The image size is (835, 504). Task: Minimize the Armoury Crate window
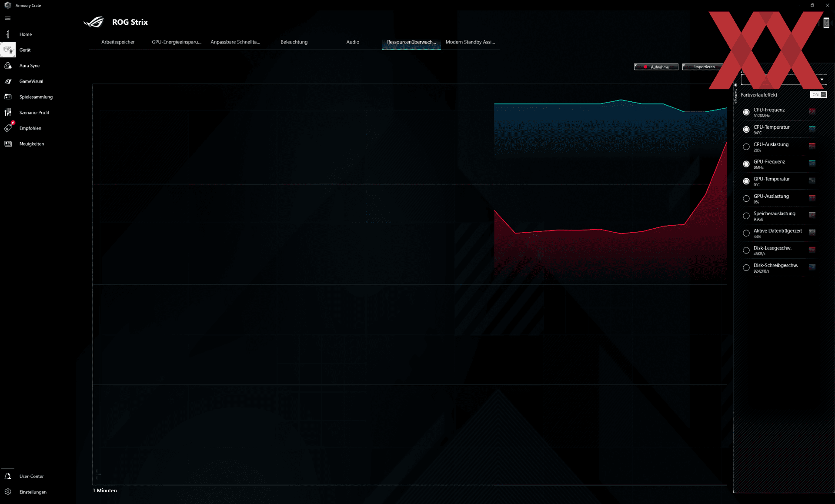(797, 5)
